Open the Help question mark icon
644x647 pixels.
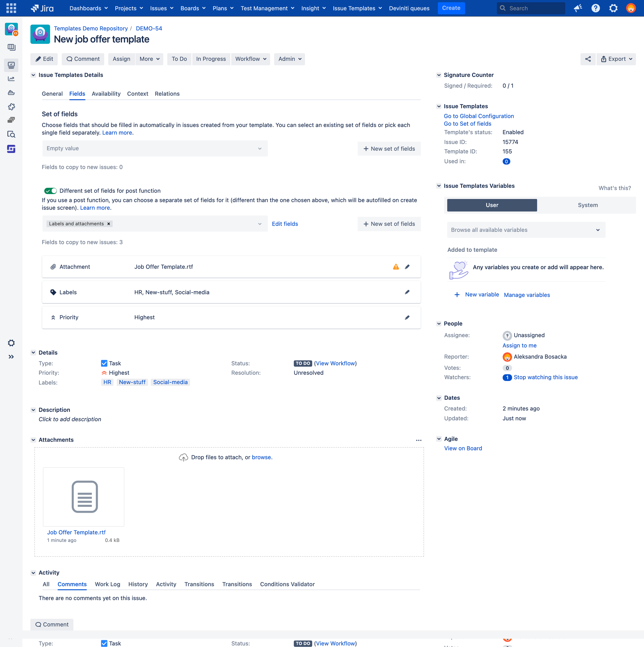(x=595, y=8)
